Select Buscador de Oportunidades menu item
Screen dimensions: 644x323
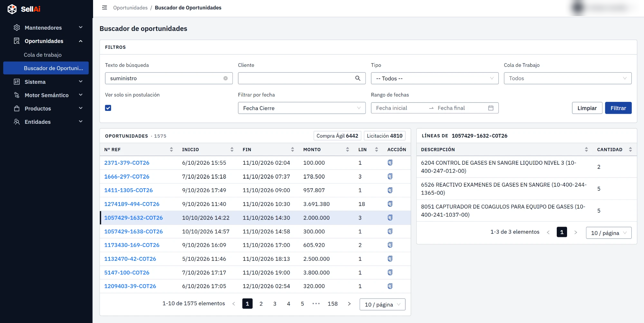[46, 68]
